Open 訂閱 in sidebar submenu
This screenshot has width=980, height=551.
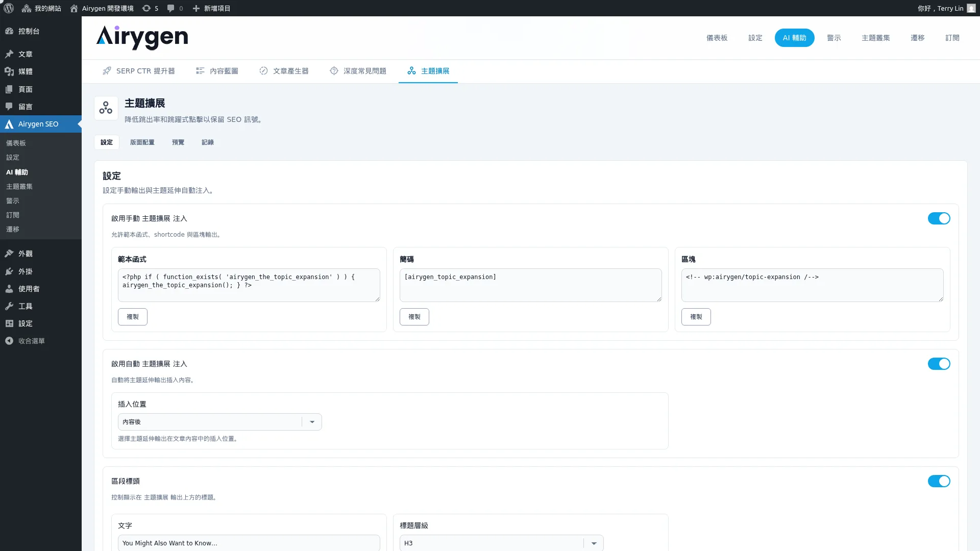pos(13,215)
